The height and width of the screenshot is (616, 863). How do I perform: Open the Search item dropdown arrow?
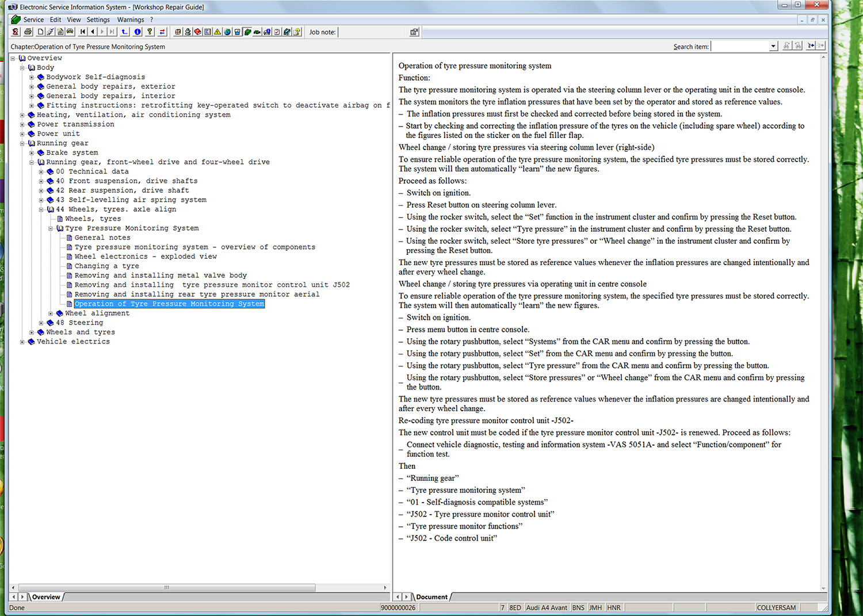[x=773, y=47]
